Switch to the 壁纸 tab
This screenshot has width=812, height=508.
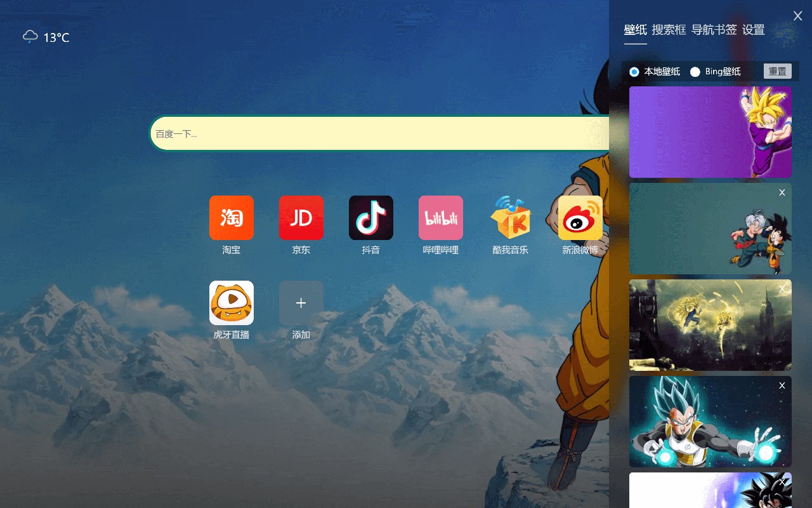(x=636, y=30)
